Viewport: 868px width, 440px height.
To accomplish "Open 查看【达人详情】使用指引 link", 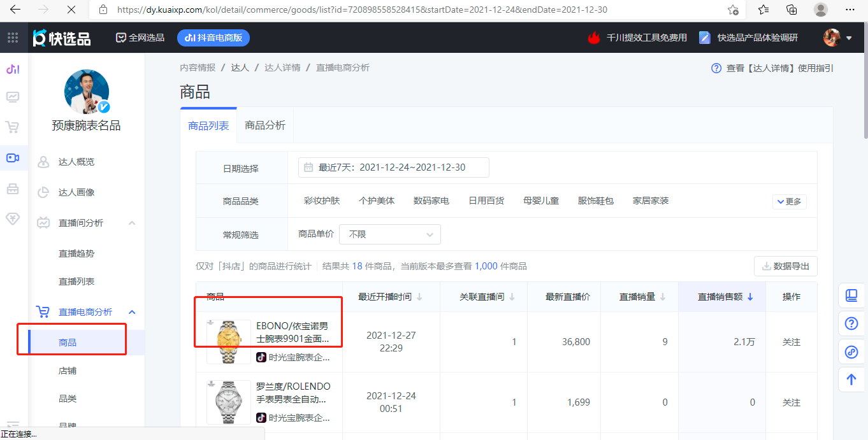I will 772,68.
